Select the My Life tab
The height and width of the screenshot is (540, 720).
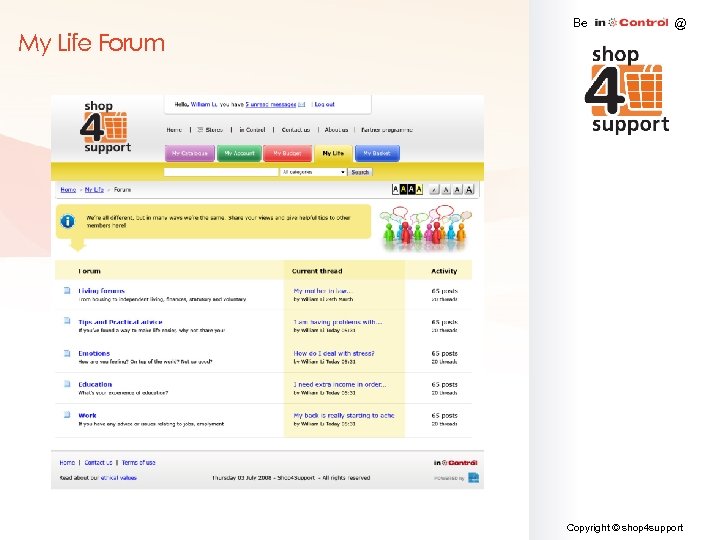click(x=333, y=153)
